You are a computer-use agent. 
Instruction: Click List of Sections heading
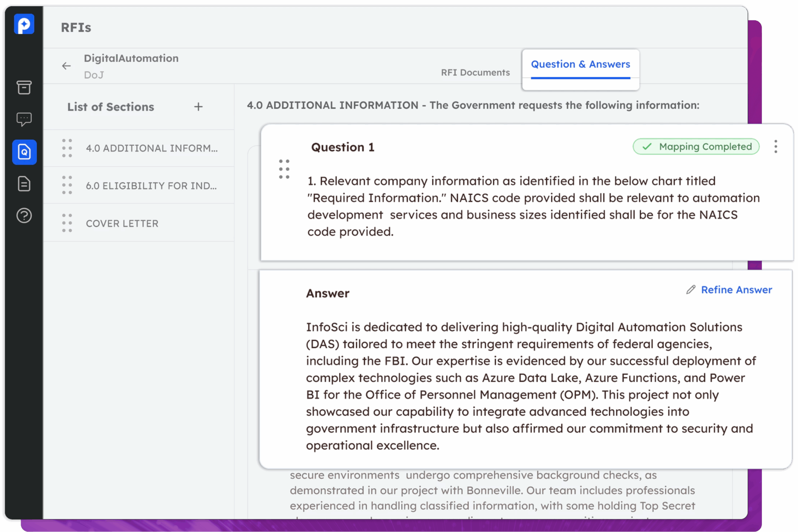tap(111, 107)
